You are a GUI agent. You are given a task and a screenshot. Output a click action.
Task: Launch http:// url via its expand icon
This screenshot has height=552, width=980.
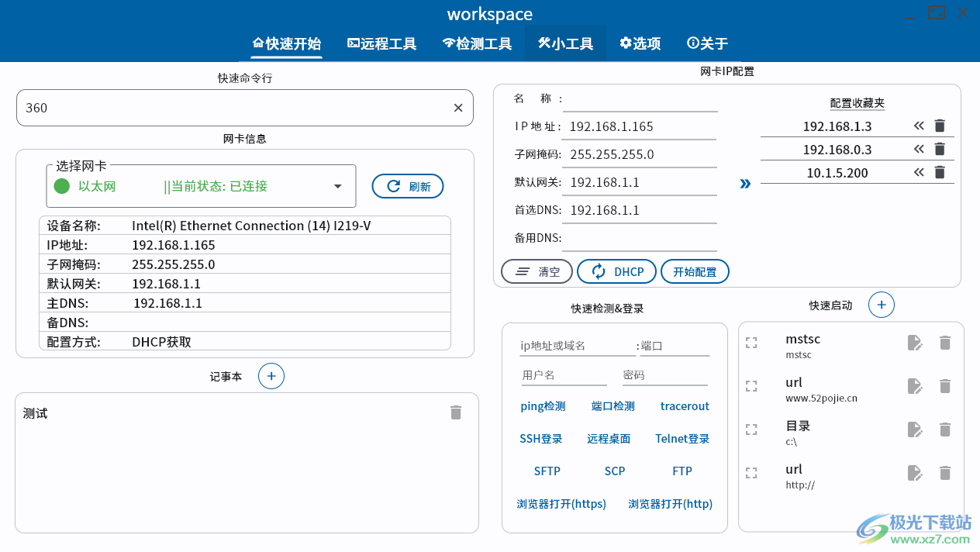[x=751, y=473]
